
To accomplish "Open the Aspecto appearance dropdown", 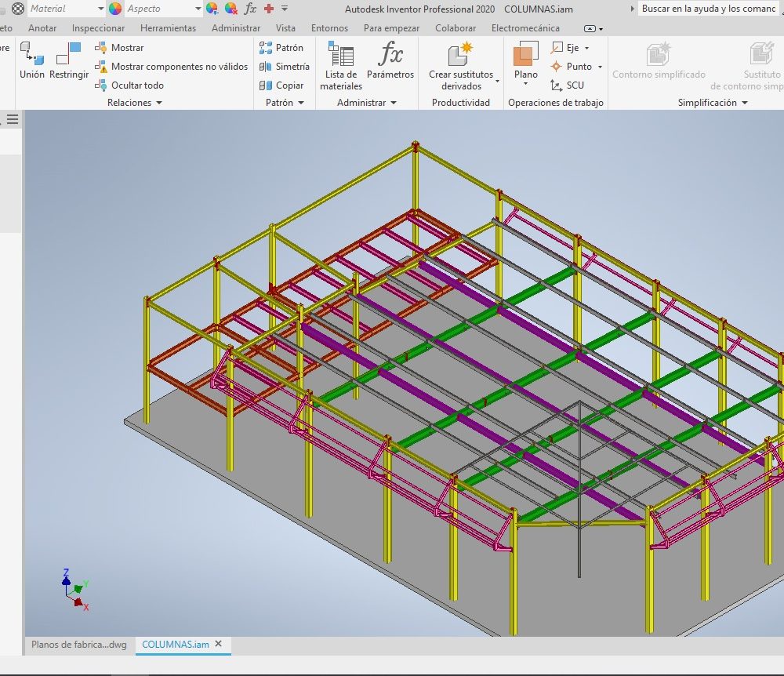I will 197,9.
